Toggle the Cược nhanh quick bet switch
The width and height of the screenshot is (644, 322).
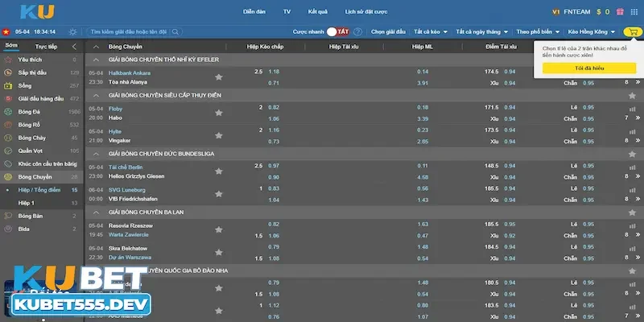coord(343,31)
